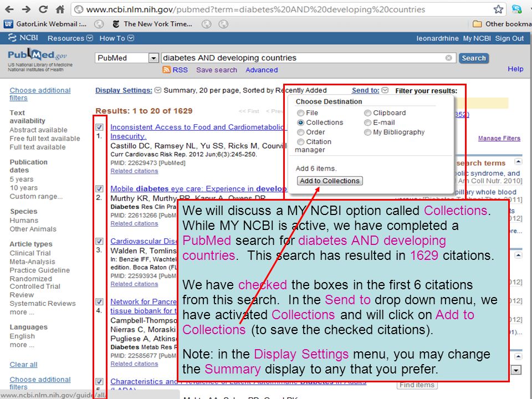The width and height of the screenshot is (532, 399).
Task: Open the GatorLink Webmail bookmark
Action: pyautogui.click(x=45, y=24)
